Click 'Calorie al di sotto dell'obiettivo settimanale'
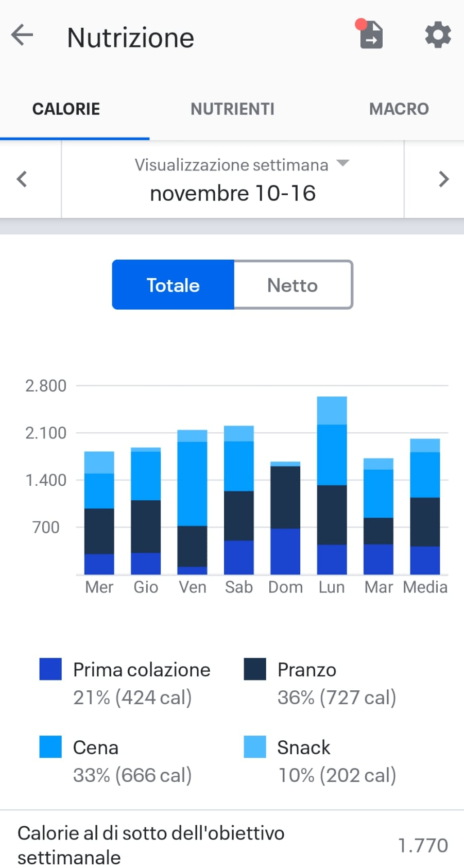The width and height of the screenshot is (464, 868). (151, 845)
